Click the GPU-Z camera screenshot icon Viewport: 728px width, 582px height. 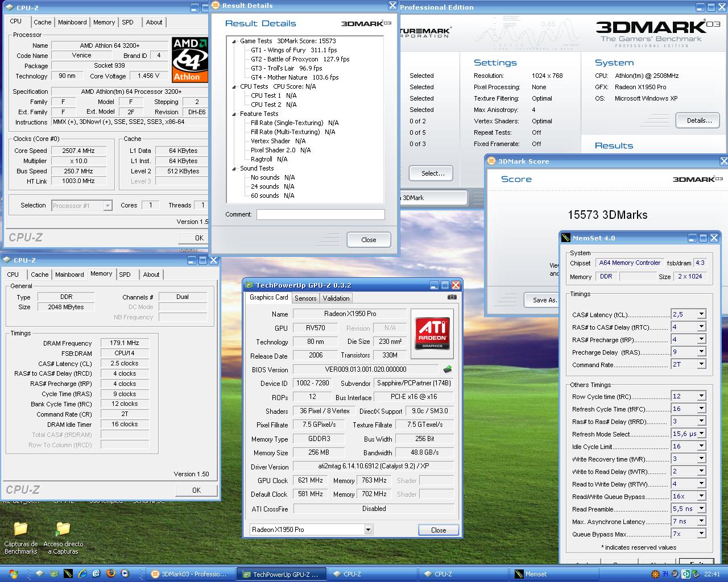click(x=452, y=297)
